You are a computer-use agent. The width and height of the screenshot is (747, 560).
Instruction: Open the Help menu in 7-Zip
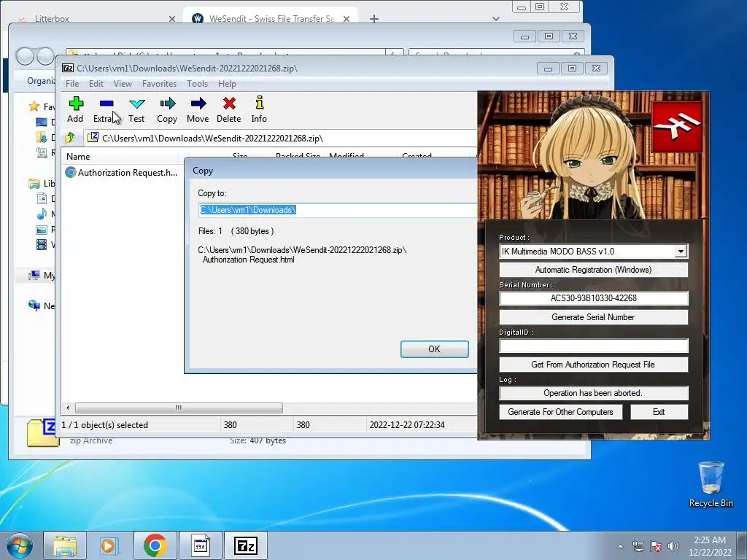[x=227, y=84]
